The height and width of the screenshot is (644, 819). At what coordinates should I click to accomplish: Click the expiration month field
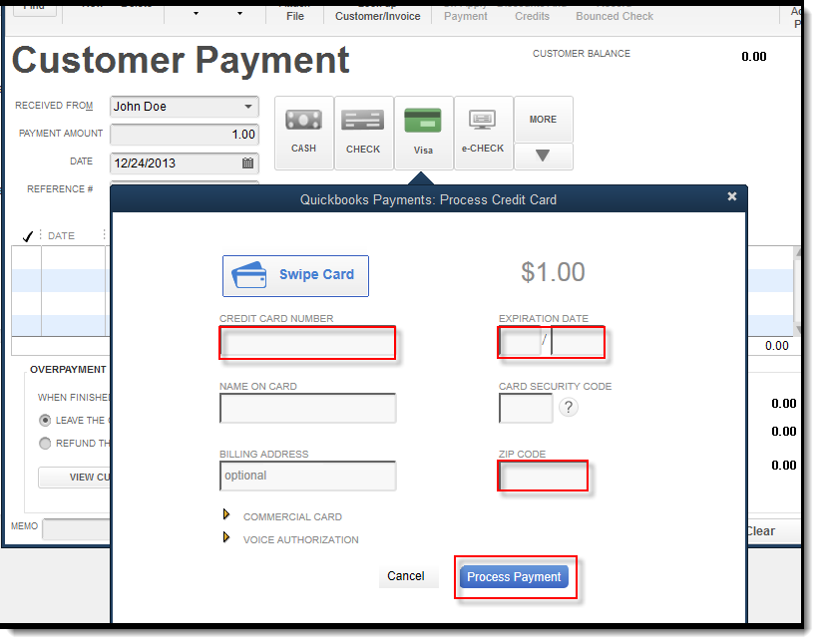(520, 342)
